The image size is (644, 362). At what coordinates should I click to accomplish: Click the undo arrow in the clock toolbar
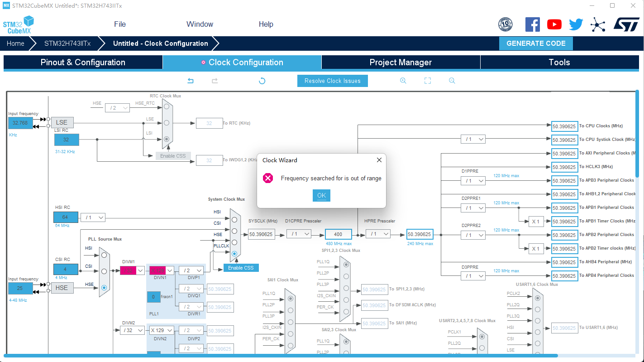(191, 81)
